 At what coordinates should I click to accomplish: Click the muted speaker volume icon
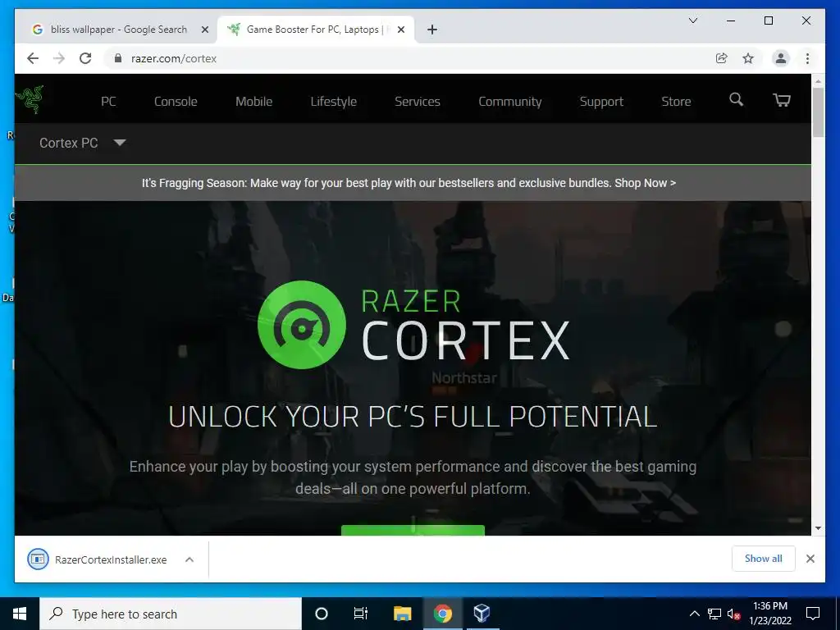(734, 614)
